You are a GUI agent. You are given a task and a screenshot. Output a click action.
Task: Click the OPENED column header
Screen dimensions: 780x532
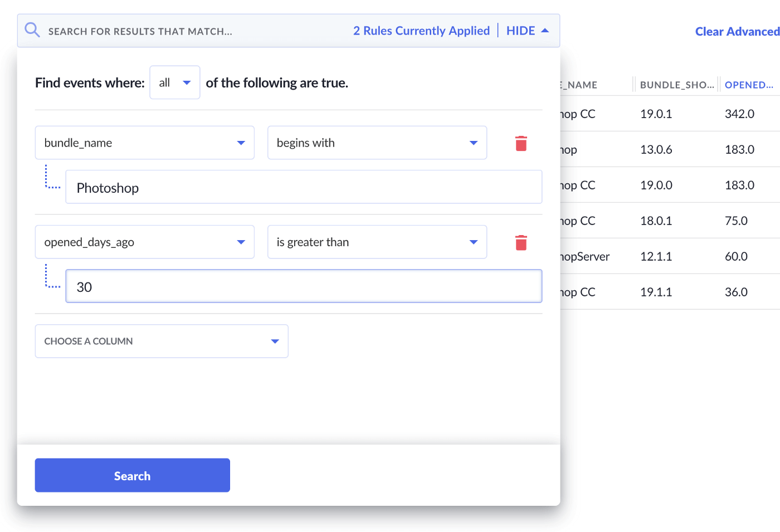[x=749, y=85]
